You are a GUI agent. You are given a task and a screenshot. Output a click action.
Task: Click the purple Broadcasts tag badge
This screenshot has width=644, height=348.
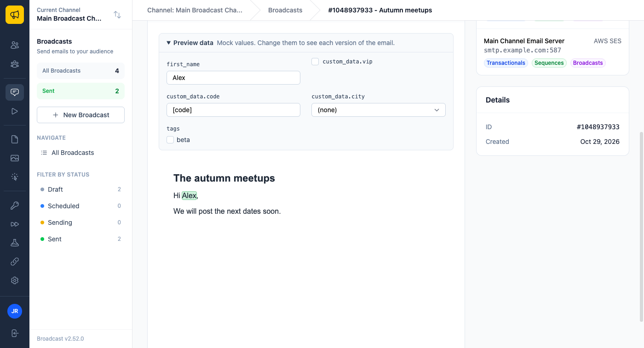[588, 63]
